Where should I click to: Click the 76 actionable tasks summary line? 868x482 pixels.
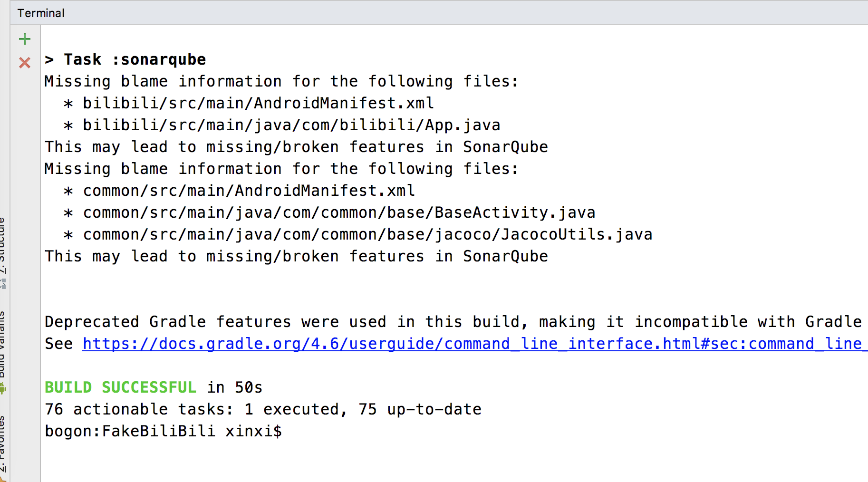coord(263,409)
